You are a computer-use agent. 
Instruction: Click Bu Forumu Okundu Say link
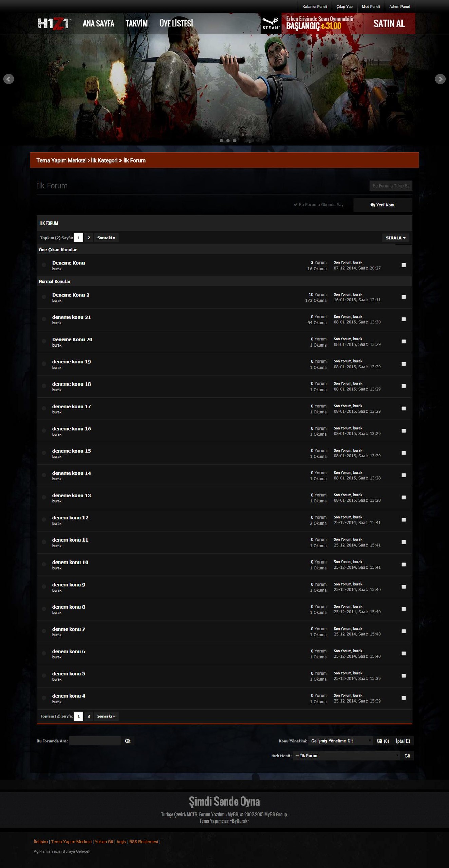pyautogui.click(x=319, y=205)
